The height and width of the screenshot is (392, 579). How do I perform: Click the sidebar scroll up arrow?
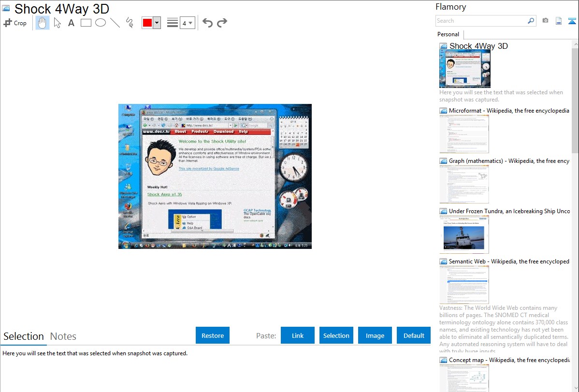pos(575,44)
